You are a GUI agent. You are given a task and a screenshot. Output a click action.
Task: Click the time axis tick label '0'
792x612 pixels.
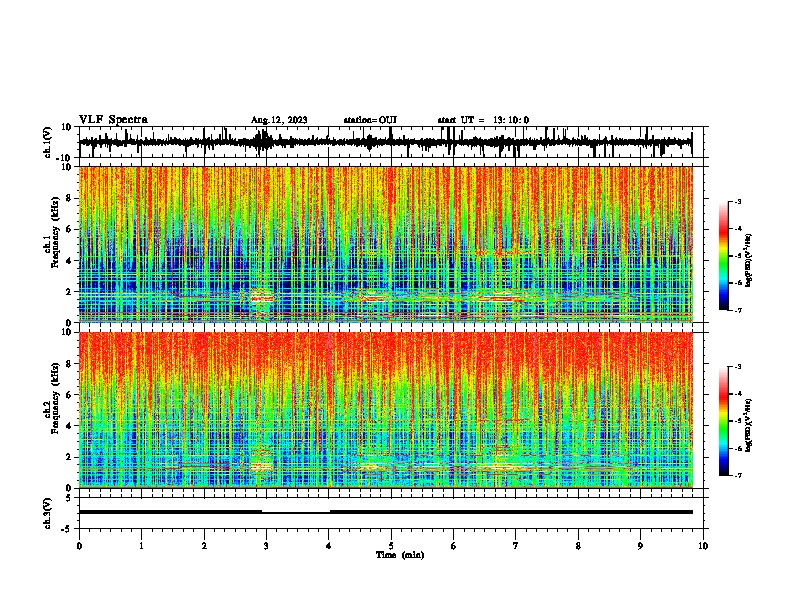79,546
